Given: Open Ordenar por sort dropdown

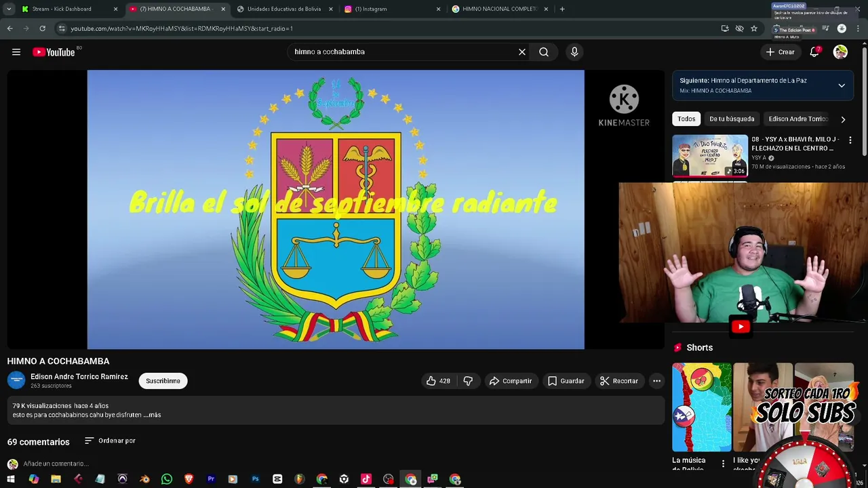Looking at the screenshot, I should pos(110,441).
